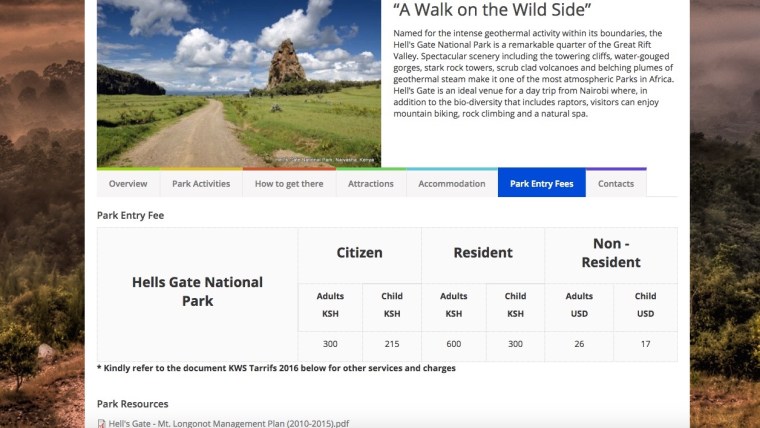Viewport: 760px width, 428px height.
Task: Click the Citizen child fee value 215
Action: (391, 344)
